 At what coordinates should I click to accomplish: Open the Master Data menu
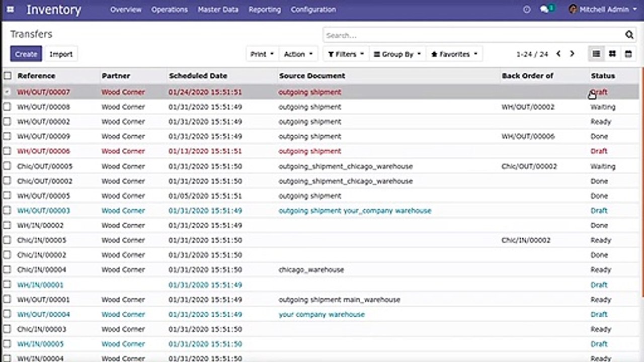point(218,10)
